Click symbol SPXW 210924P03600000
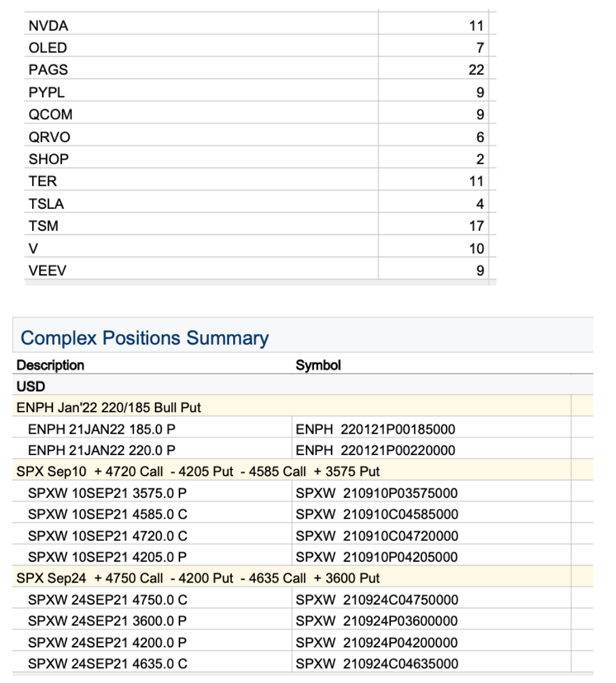The image size is (616, 683). click(x=377, y=621)
